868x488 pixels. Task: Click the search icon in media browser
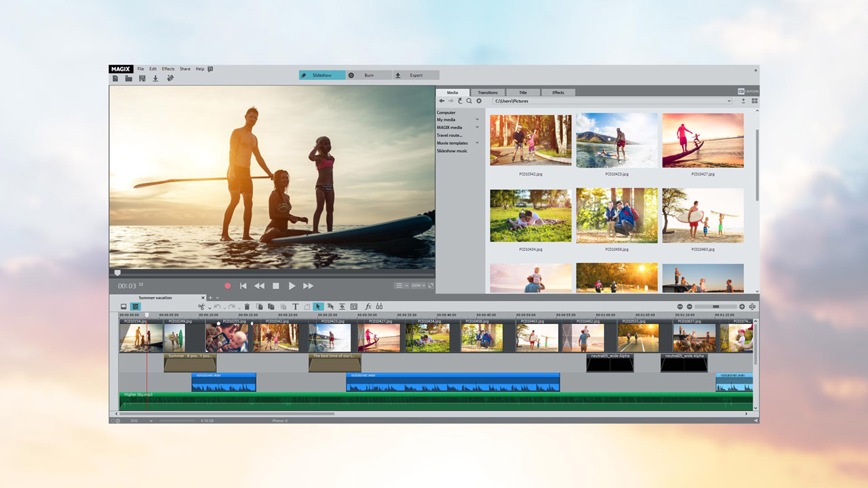469,101
